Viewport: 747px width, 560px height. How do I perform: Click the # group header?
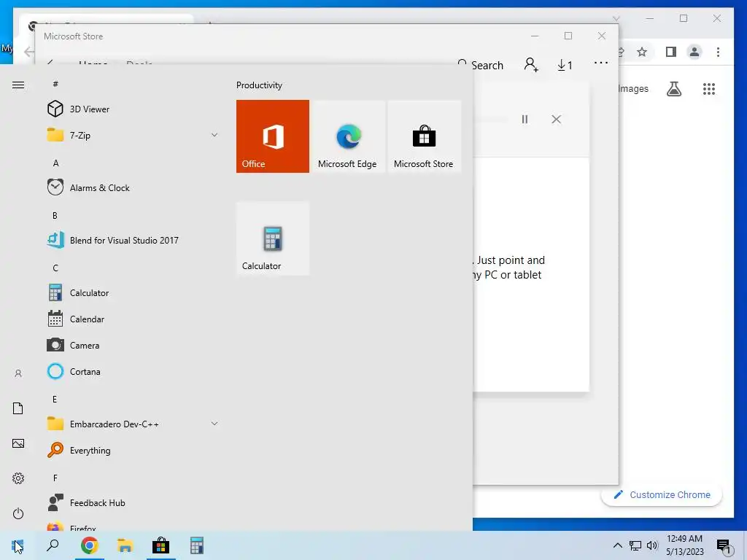coord(55,84)
